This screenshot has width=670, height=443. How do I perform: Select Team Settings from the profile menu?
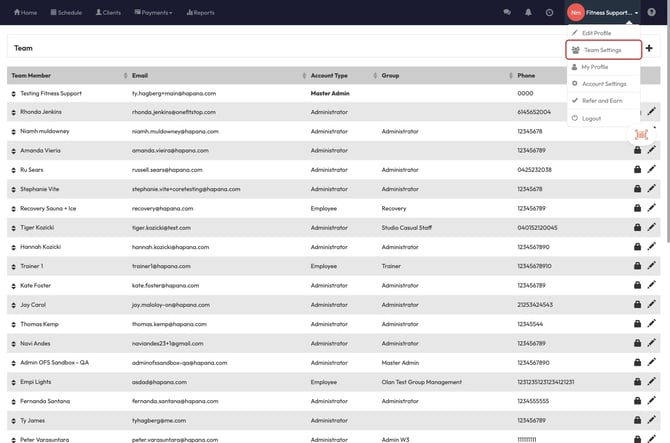coord(602,50)
